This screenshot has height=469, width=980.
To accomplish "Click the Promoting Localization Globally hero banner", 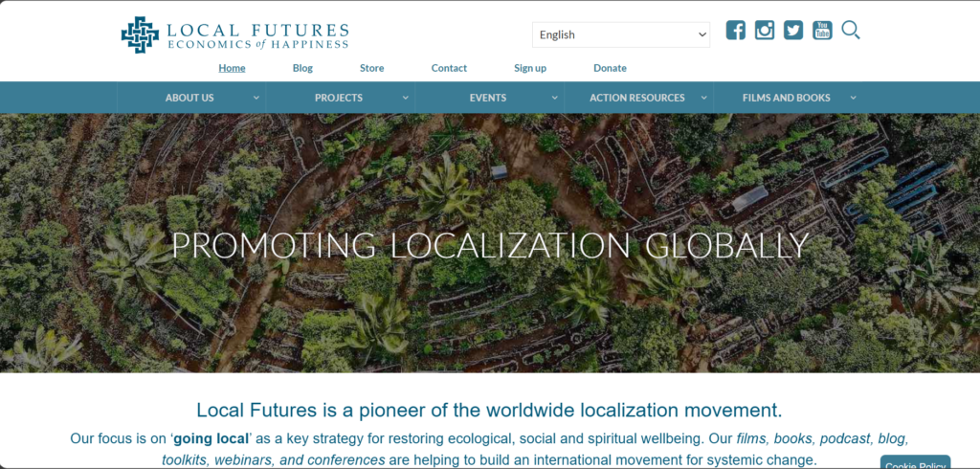I will [x=490, y=242].
